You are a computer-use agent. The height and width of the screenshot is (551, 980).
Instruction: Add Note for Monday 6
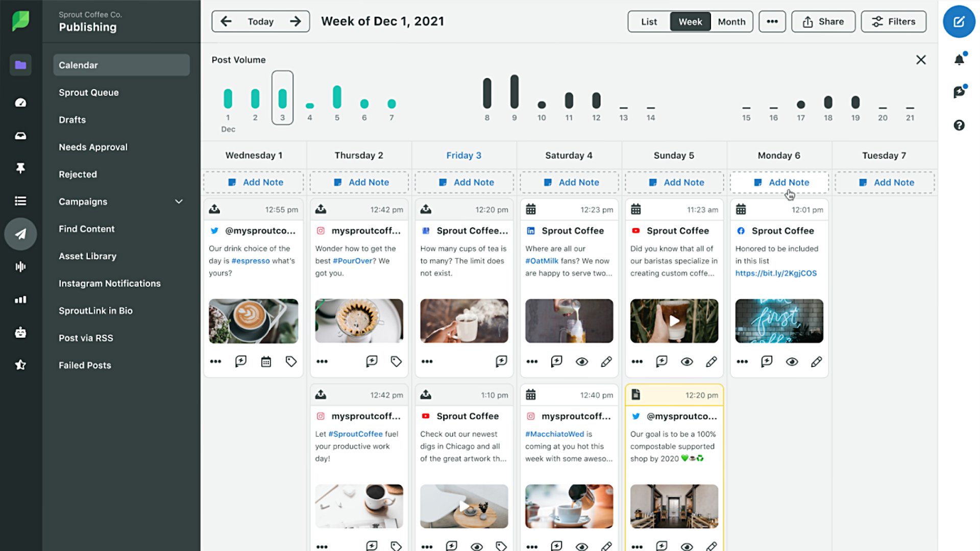pos(779,182)
